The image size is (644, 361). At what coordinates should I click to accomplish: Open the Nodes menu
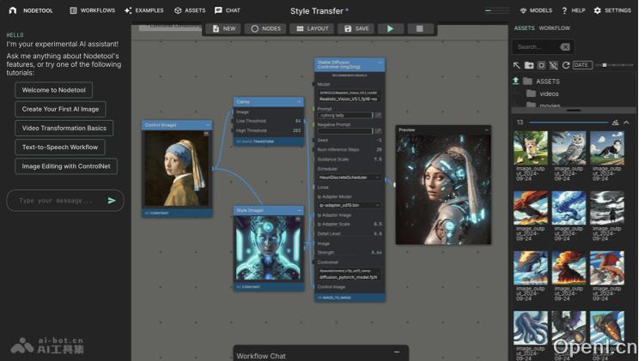tap(265, 28)
